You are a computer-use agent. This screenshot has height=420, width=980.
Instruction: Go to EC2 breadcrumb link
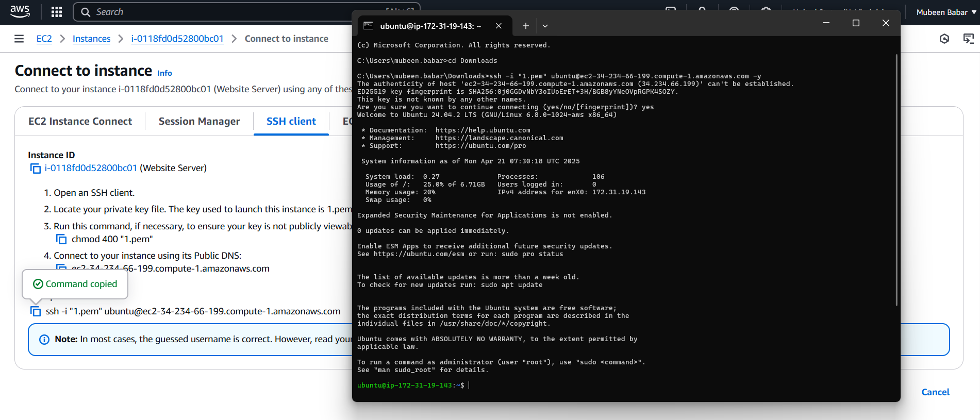[44, 39]
